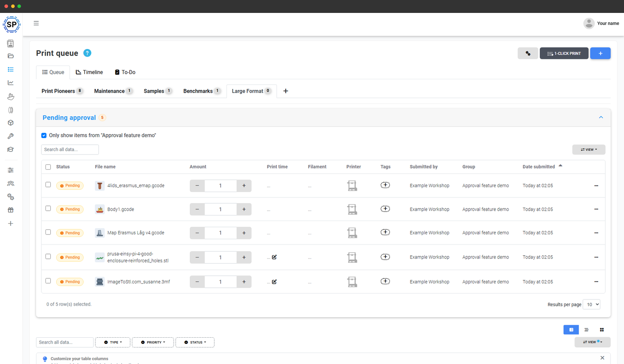Collapse the Pending approval panel chevron
Screen dimensions: 624x364
tap(601, 117)
